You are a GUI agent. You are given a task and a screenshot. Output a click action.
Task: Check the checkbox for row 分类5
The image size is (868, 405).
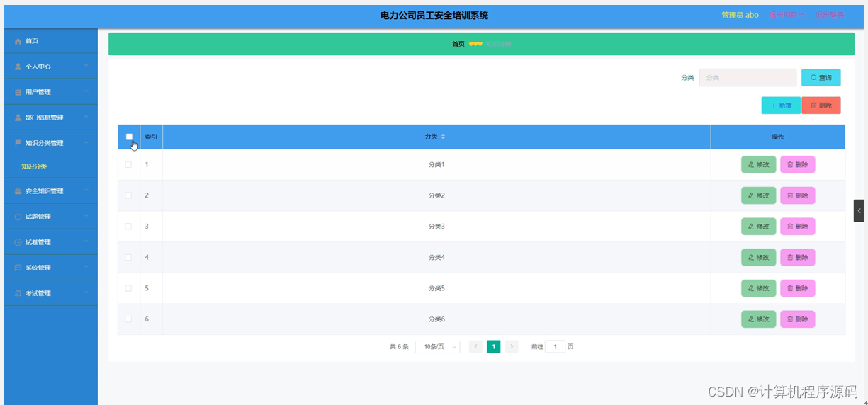click(x=128, y=288)
